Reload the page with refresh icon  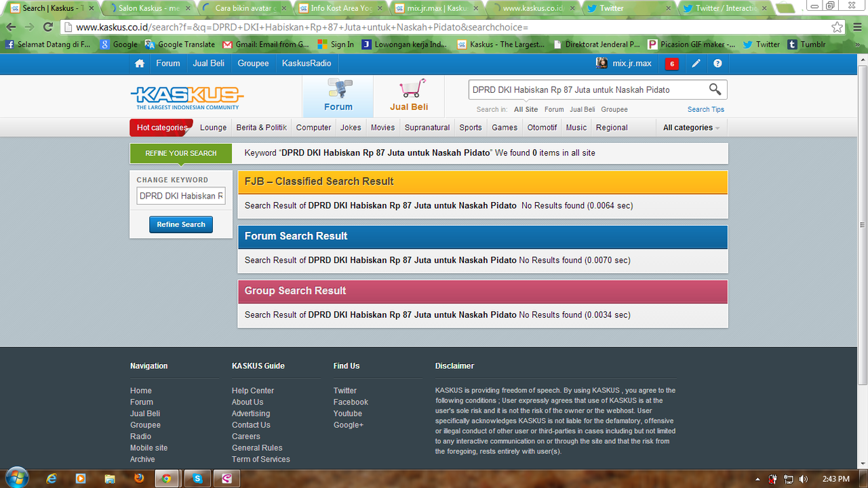click(47, 27)
